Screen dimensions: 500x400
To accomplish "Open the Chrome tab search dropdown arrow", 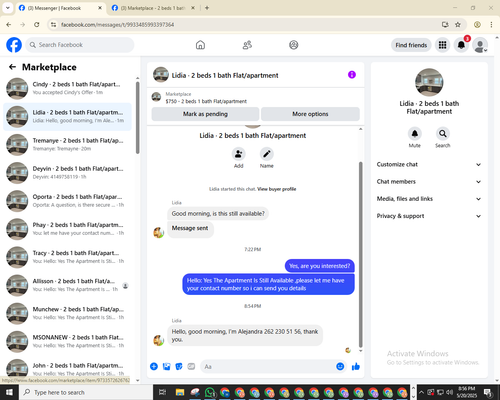I will pyautogui.click(x=7, y=8).
